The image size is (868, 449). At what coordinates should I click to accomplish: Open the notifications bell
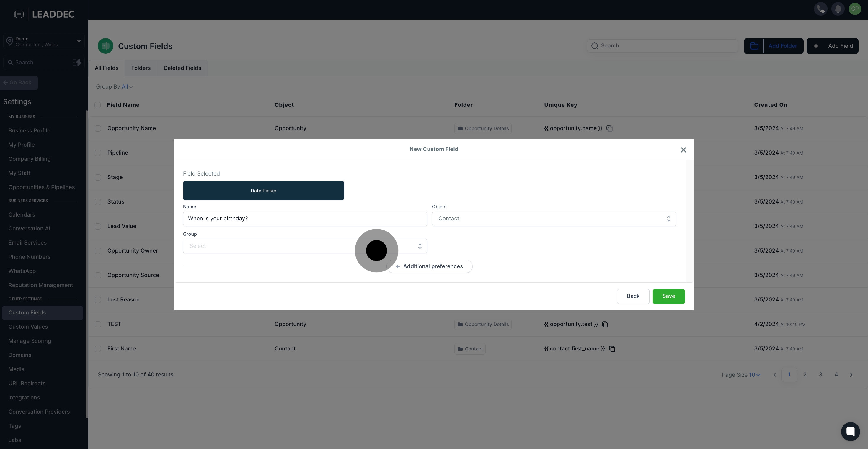[838, 9]
